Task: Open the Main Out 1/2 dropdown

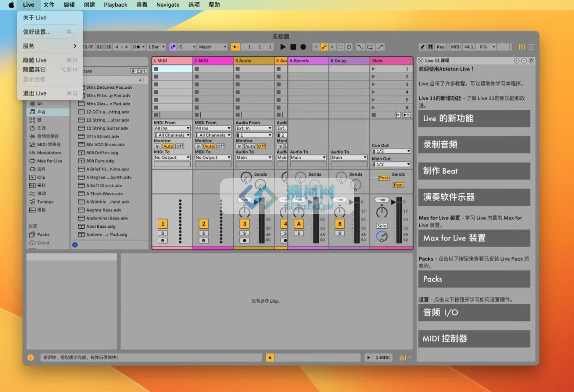Action: pos(391,164)
